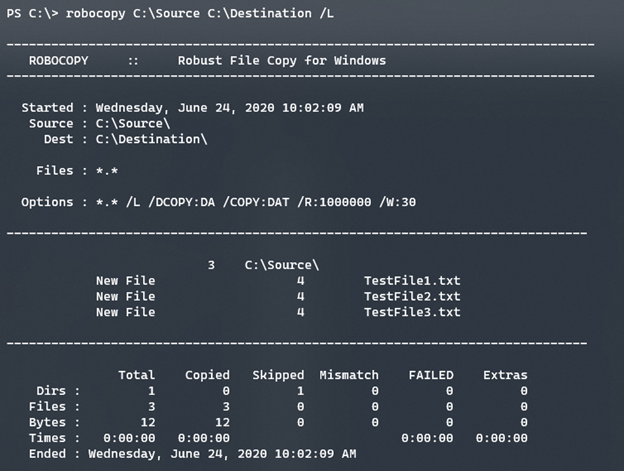Click the 'New File' label beside TestFile1.txt

125,281
